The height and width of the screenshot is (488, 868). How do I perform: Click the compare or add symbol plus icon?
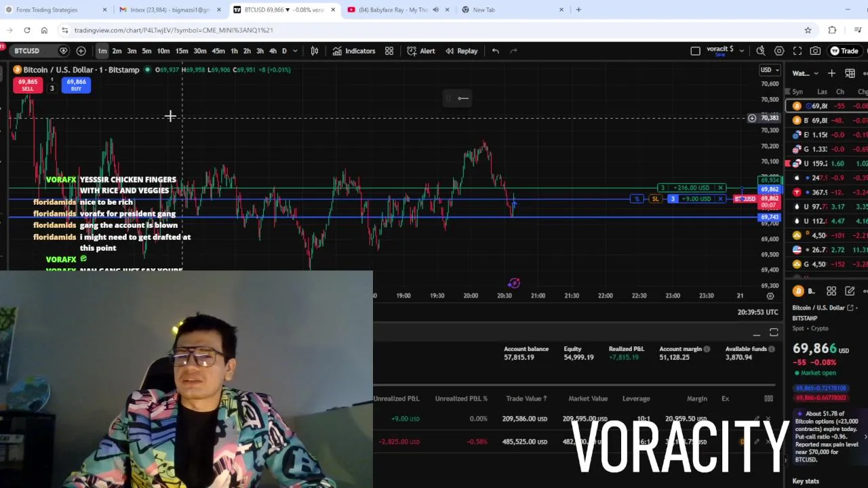click(x=81, y=51)
